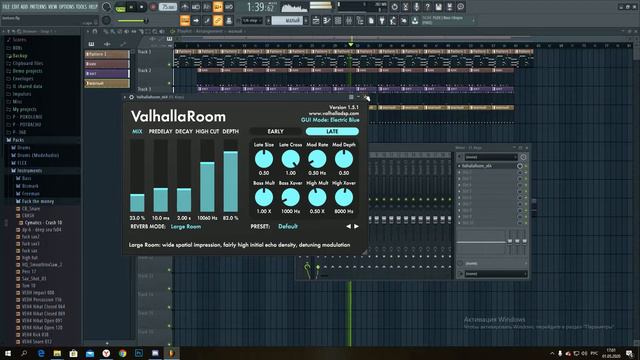Click the one-click microphone recording icon
This screenshot has height=360, width=640.
tap(416, 7)
